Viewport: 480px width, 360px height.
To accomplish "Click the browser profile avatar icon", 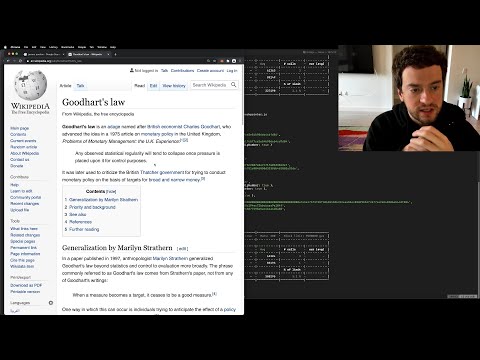I will tap(234, 61).
